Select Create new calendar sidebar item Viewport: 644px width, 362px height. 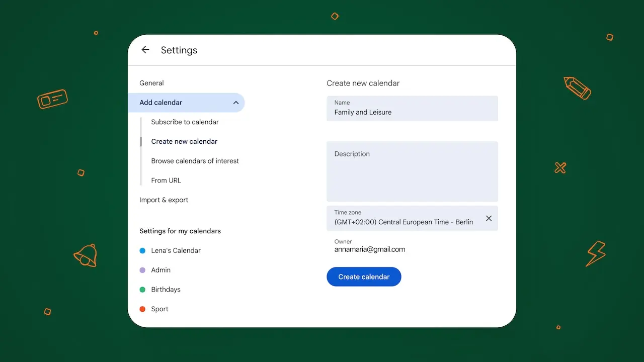[184, 141]
